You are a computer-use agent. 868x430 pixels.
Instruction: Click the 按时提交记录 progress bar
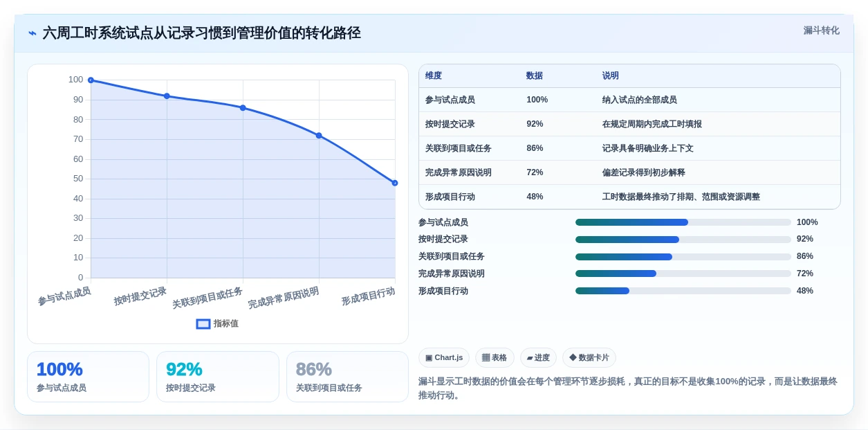[683, 240]
